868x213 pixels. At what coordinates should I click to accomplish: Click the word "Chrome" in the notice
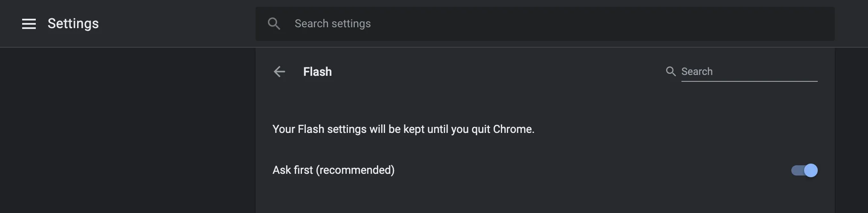(513, 129)
